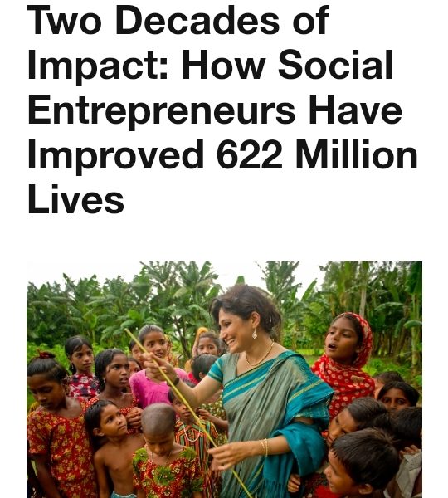Click the number '622' in the headline
The image size is (448, 498).
(249, 155)
